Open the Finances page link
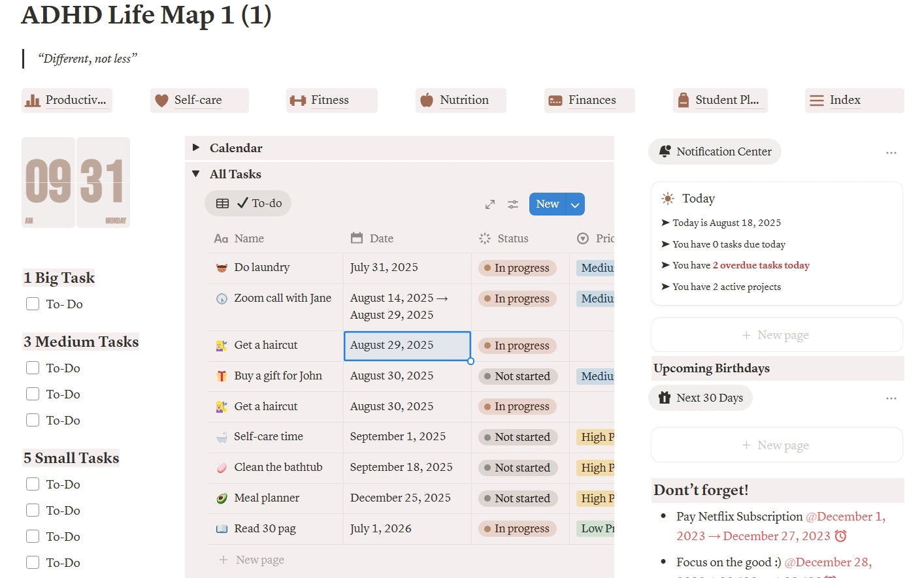Image resolution: width=924 pixels, height=578 pixels. [x=589, y=100]
